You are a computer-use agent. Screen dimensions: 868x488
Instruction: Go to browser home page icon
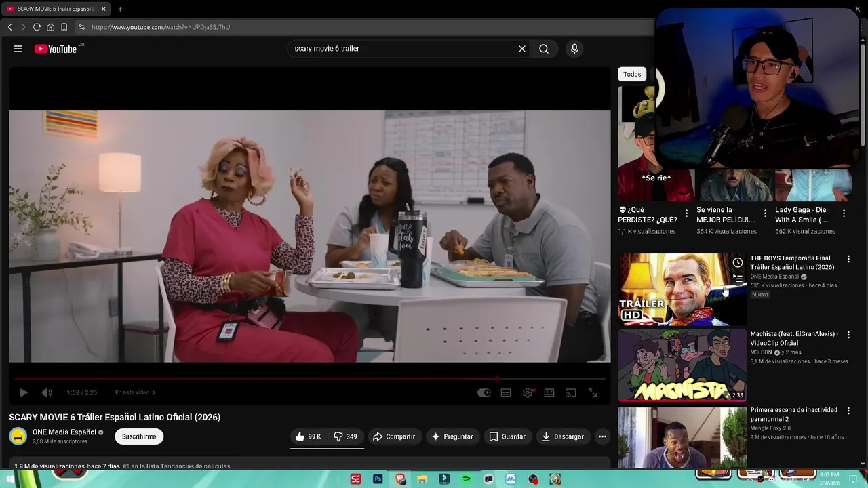(50, 27)
